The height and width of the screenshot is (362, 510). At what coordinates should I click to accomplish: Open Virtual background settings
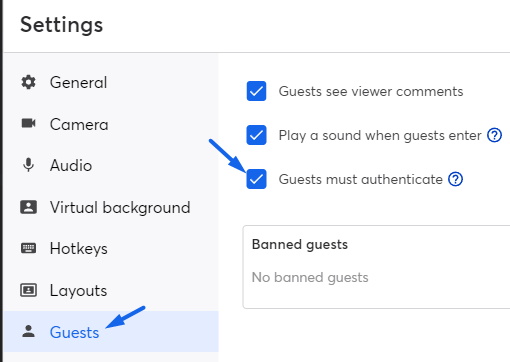click(111, 207)
